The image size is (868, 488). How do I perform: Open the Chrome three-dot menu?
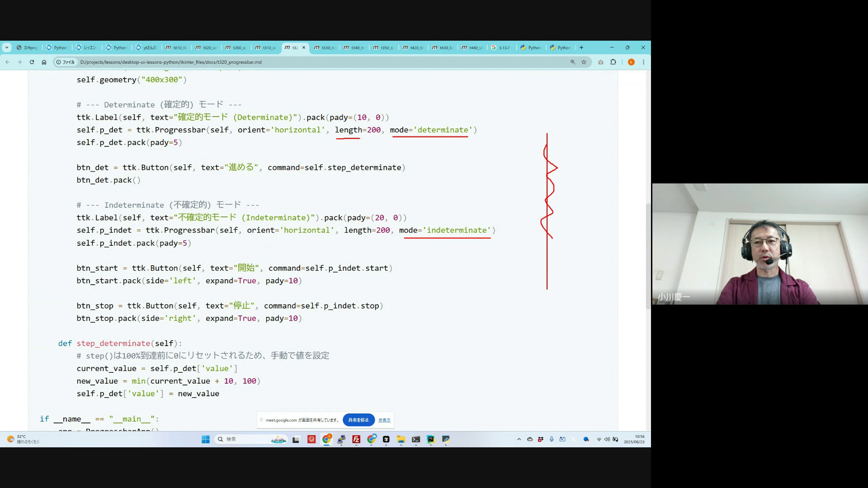point(643,62)
